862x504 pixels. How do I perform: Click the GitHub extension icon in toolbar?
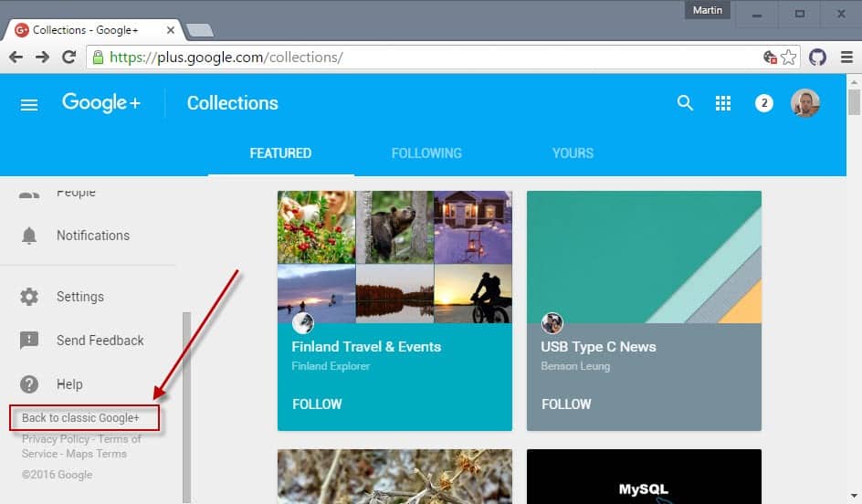pyautogui.click(x=817, y=57)
